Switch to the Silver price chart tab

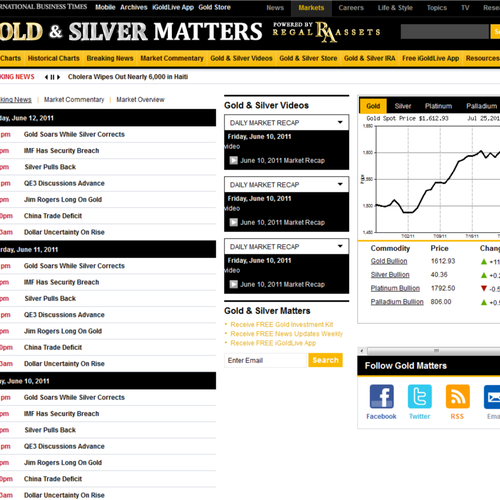pos(403,106)
